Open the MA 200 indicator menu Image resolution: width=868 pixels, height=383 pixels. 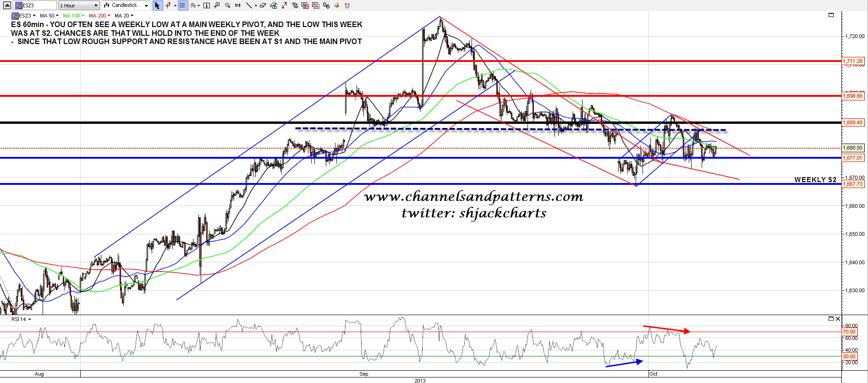click(99, 16)
